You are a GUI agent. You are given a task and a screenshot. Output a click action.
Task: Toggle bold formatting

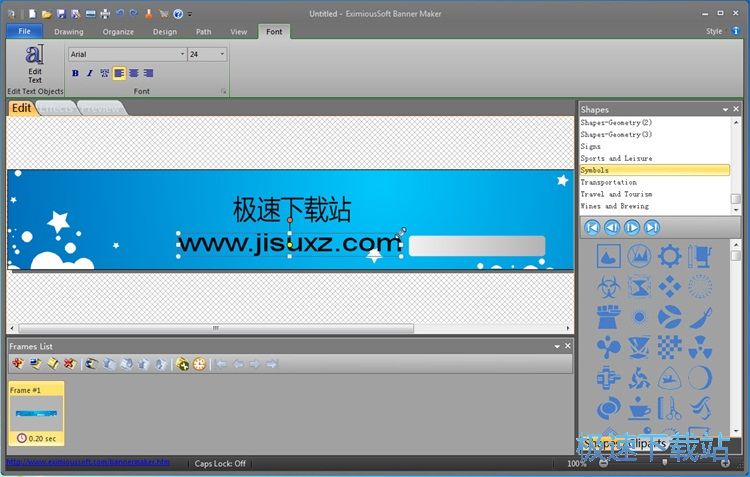tap(75, 73)
